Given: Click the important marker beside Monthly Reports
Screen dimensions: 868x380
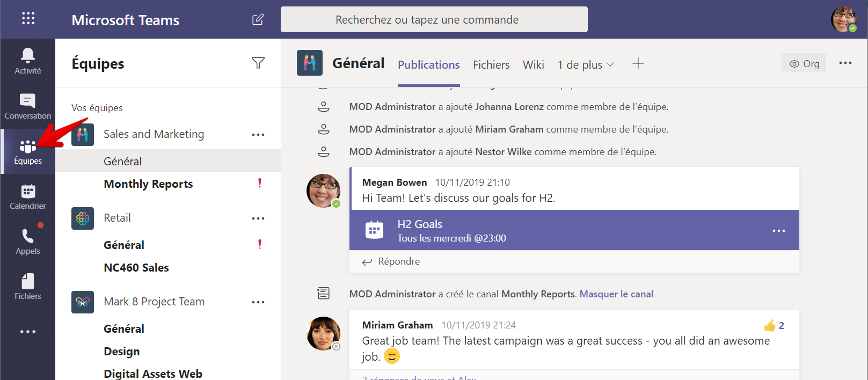Looking at the screenshot, I should coord(260,183).
